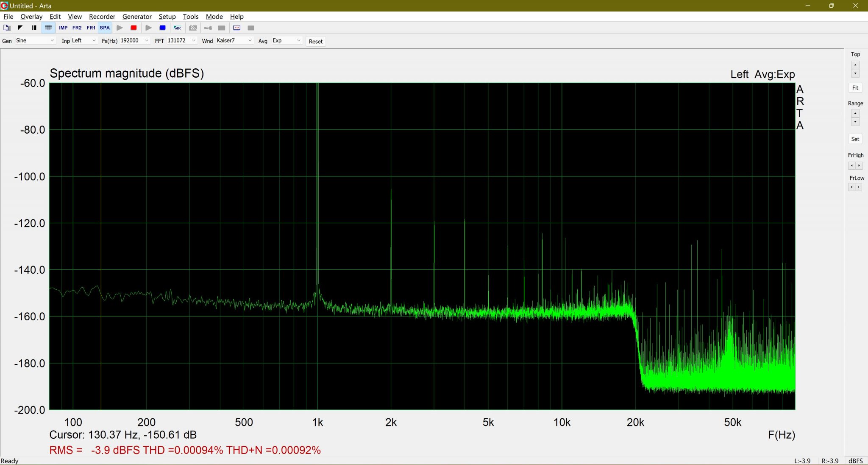Open the FFT size dropdown showing 131072
The image size is (868, 465).
pos(181,41)
